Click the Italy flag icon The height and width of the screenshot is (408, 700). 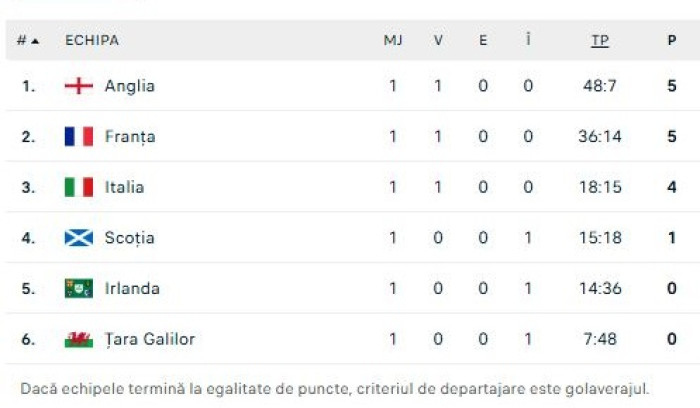[79, 187]
